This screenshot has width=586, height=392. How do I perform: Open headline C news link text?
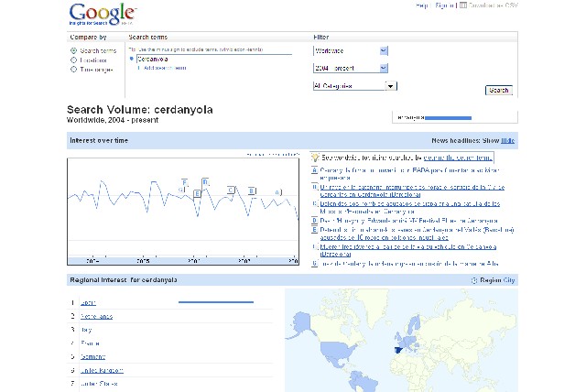click(x=410, y=207)
